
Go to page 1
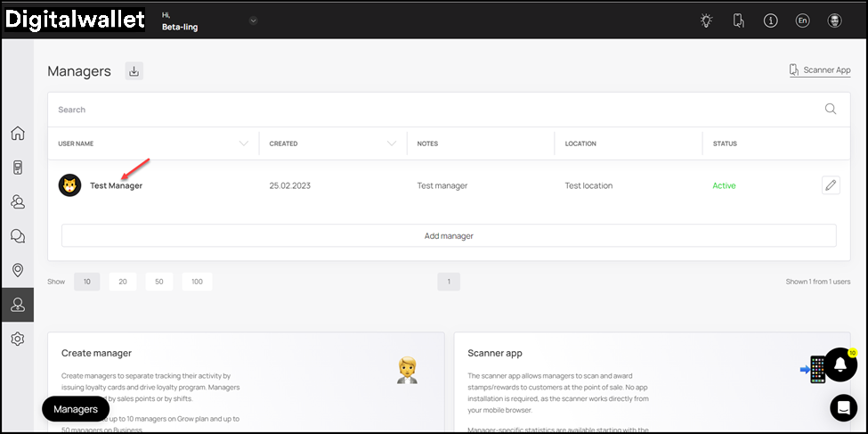pyautogui.click(x=449, y=282)
